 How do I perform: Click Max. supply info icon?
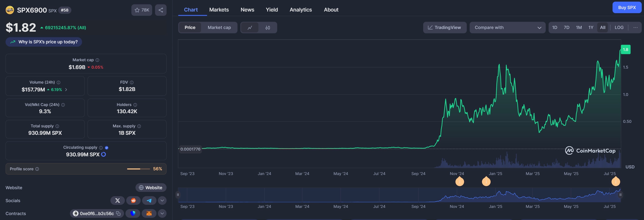[139, 126]
